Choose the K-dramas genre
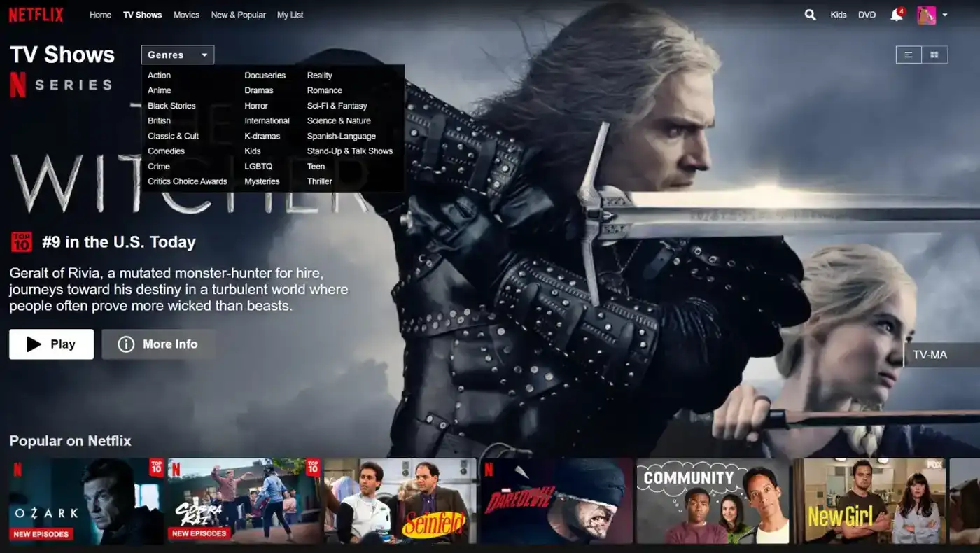Viewport: 980px width, 553px height. (x=262, y=136)
